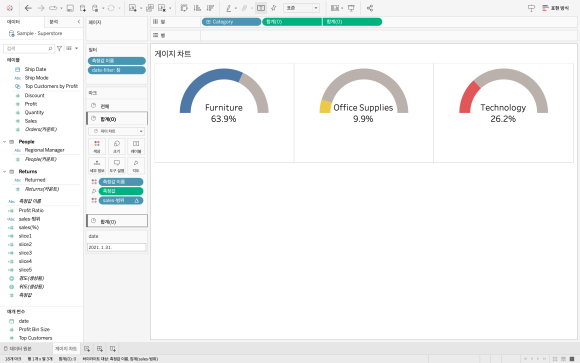Click the fix axes pin icon
This screenshot has height=363, width=580.
coord(274,8)
